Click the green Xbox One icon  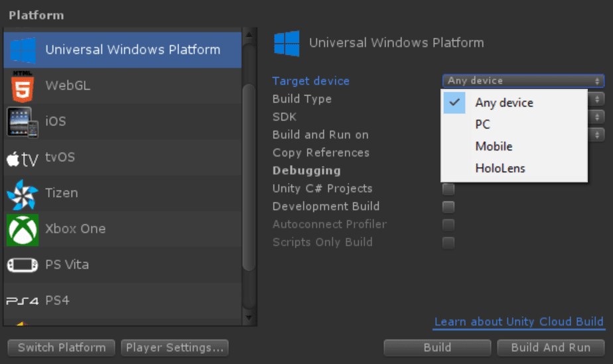tap(23, 229)
